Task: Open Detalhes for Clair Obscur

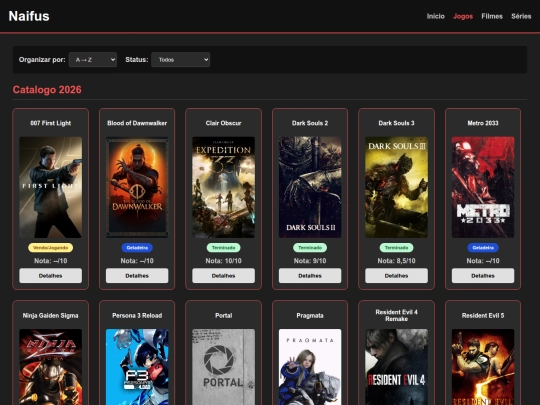Action: (224, 276)
